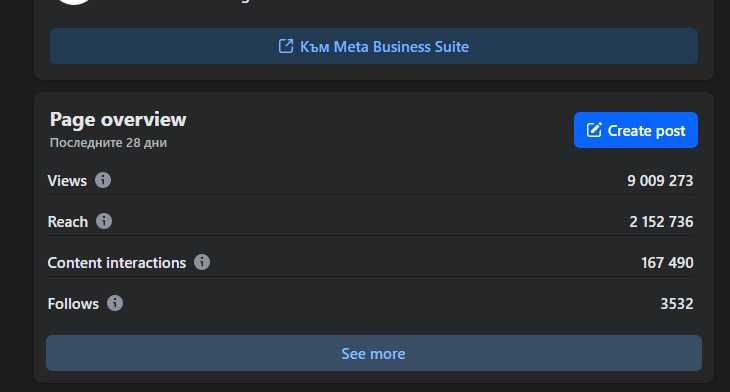The height and width of the screenshot is (392, 730).
Task: Click the Follows count 3532
Action: [677, 304]
